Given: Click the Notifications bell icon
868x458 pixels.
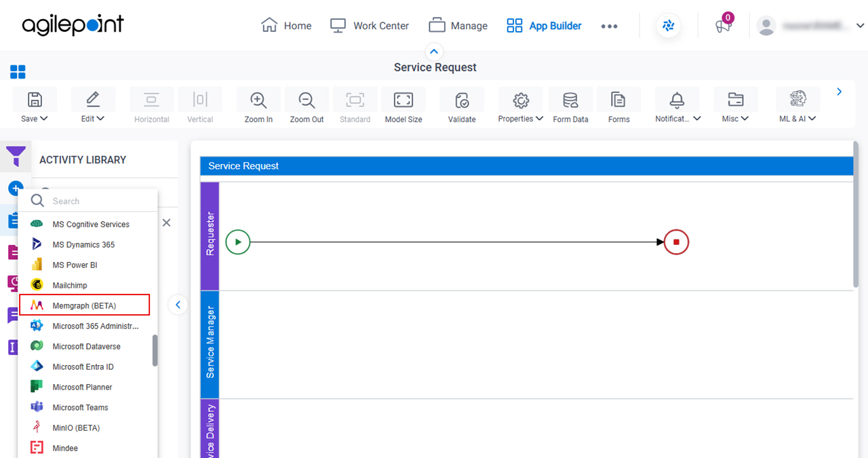Looking at the screenshot, I should [677, 100].
